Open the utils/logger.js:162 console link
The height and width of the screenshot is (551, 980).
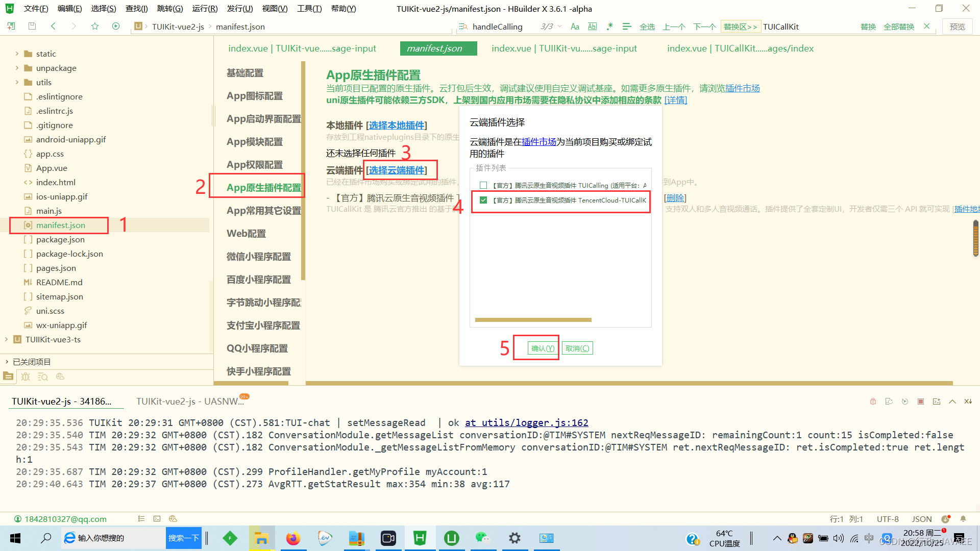pyautogui.click(x=526, y=422)
